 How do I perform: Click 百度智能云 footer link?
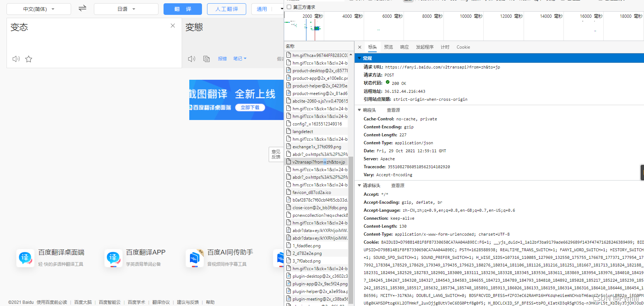[x=110, y=302]
